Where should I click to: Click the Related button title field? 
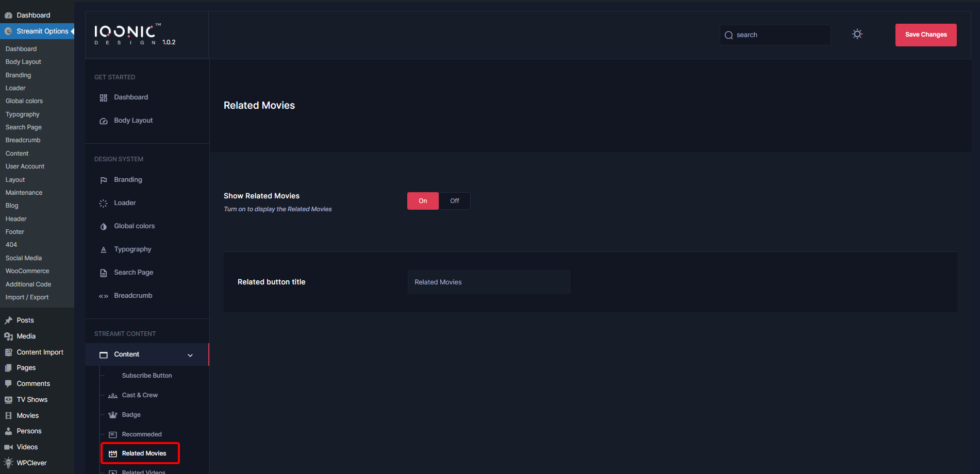click(489, 282)
